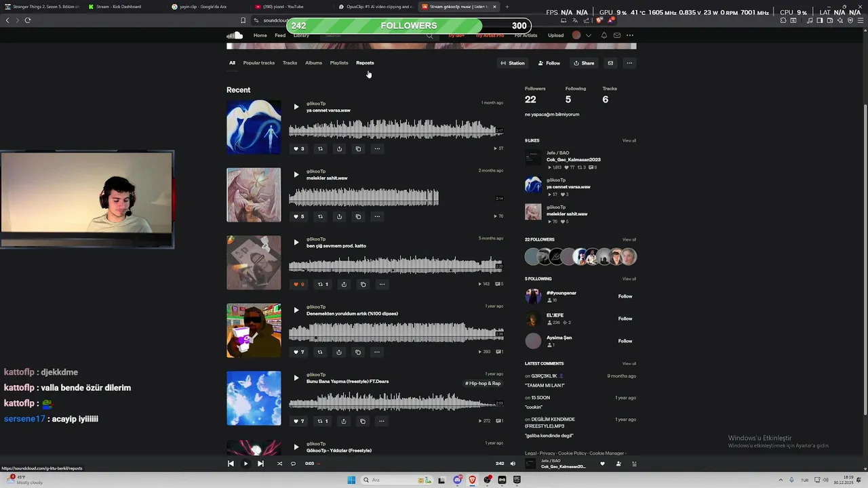The height and width of the screenshot is (488, 868).
Task: Open profile more-actions menu beside Share
Action: coord(629,63)
